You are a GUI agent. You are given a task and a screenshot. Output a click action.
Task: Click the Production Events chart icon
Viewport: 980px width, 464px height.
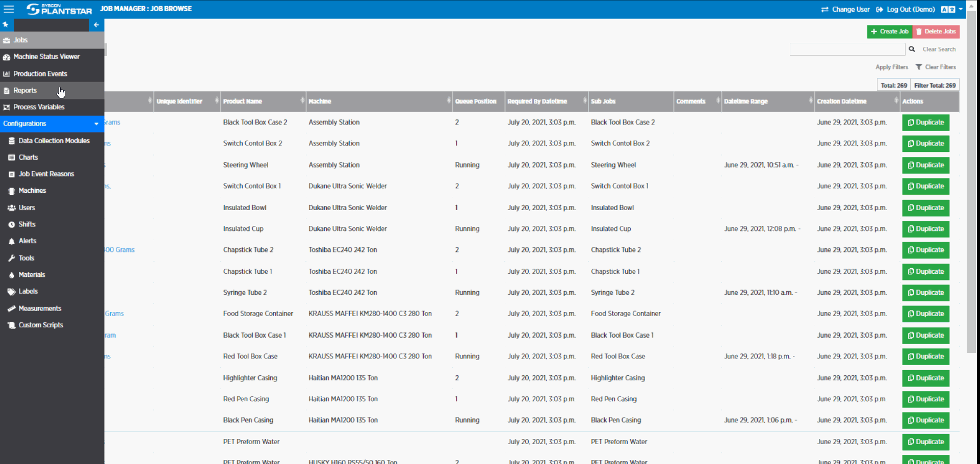(7, 74)
